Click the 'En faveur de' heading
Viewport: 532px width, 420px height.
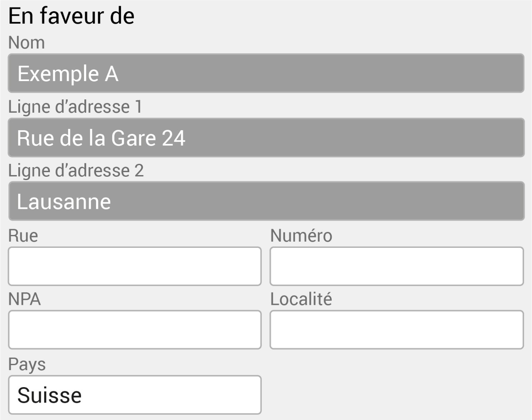point(71,16)
